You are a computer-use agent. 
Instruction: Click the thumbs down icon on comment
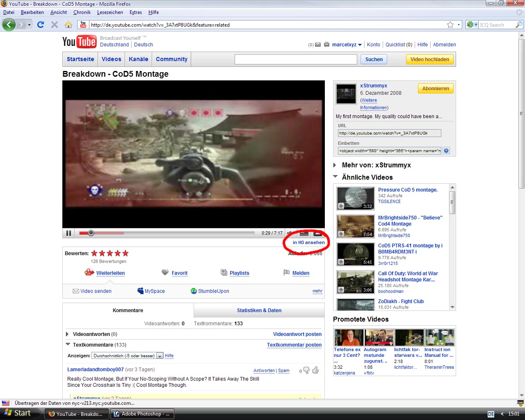pyautogui.click(x=306, y=371)
